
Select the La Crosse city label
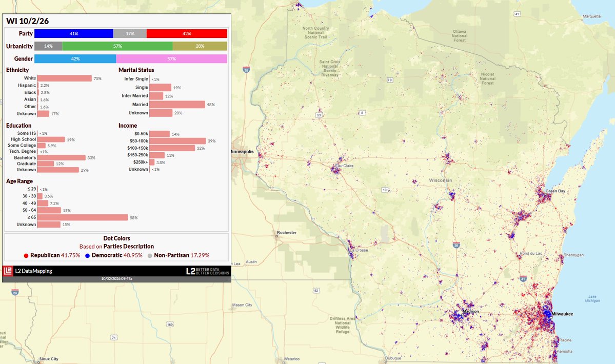coord(359,250)
